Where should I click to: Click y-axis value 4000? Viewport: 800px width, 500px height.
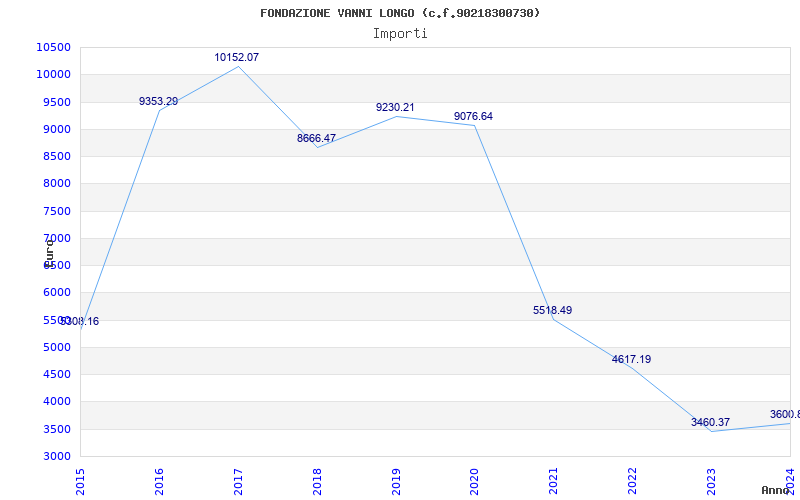click(x=56, y=402)
